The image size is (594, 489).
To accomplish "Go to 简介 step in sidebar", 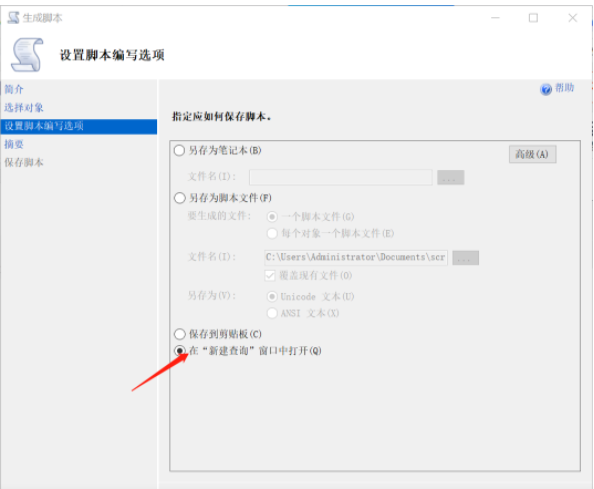I will pyautogui.click(x=14, y=89).
